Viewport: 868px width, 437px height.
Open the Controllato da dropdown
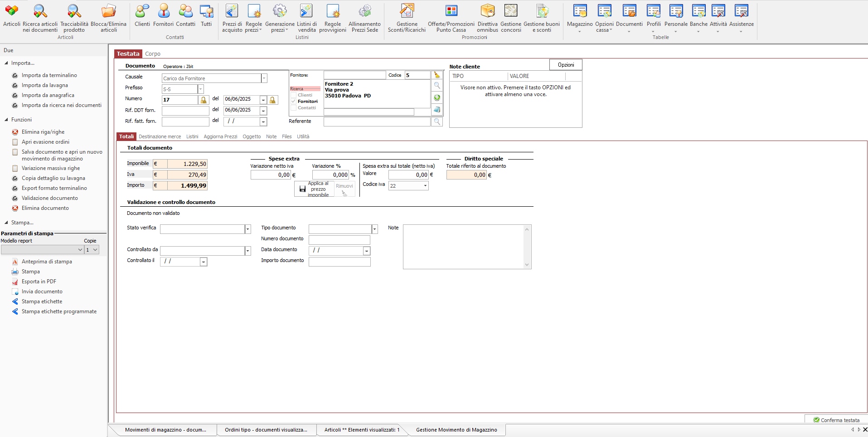[247, 251]
